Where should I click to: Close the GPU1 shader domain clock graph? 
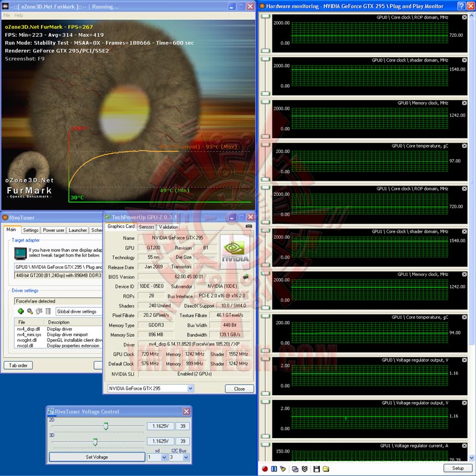click(464, 231)
